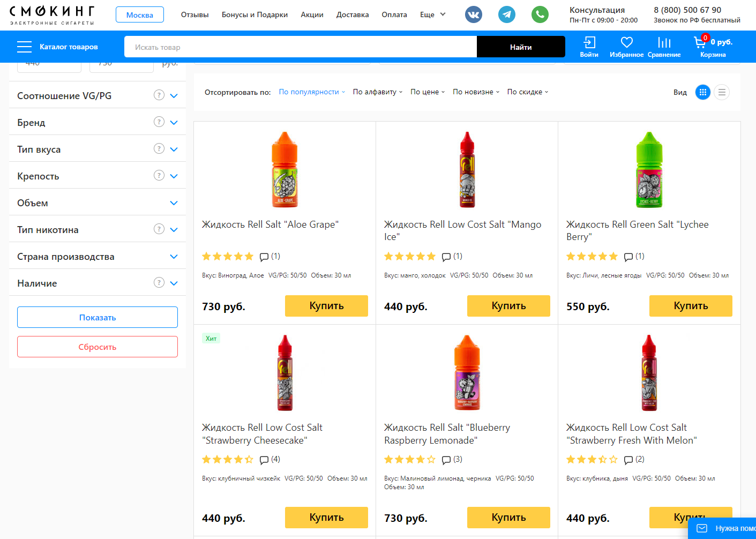The width and height of the screenshot is (756, 539).
Task: Show help for Тип никотина filter
Action: pos(159,229)
